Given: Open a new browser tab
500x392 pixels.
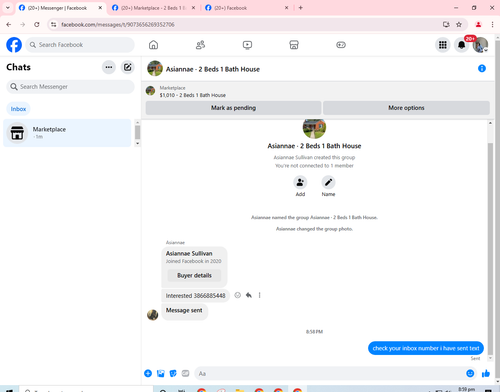Looking at the screenshot, I should (x=300, y=8).
